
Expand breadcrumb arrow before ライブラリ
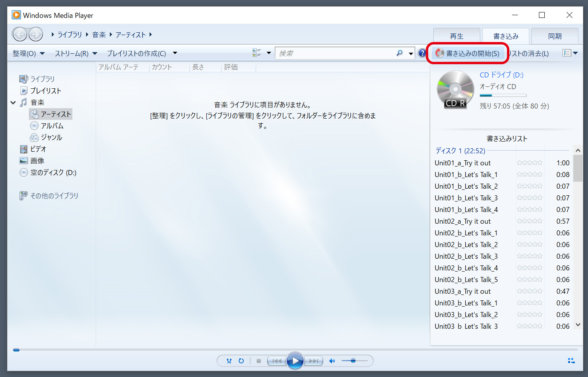tap(53, 35)
